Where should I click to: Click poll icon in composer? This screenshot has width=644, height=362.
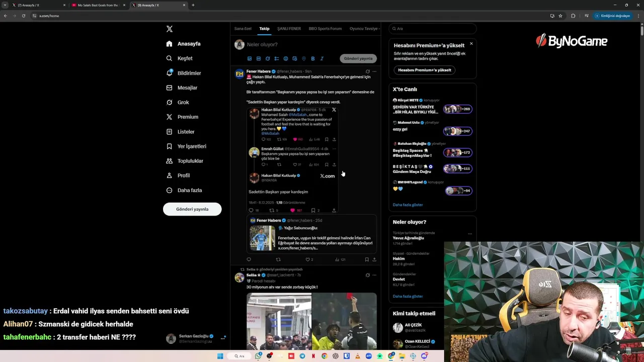[x=277, y=59]
